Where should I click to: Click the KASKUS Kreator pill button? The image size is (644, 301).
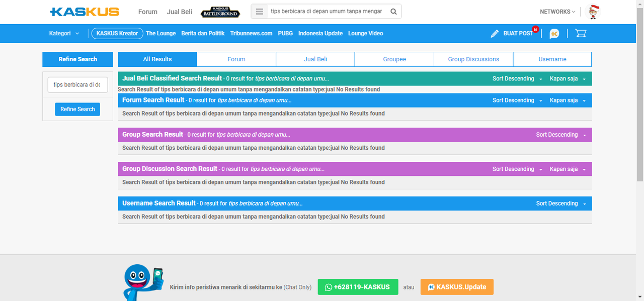[x=117, y=34]
